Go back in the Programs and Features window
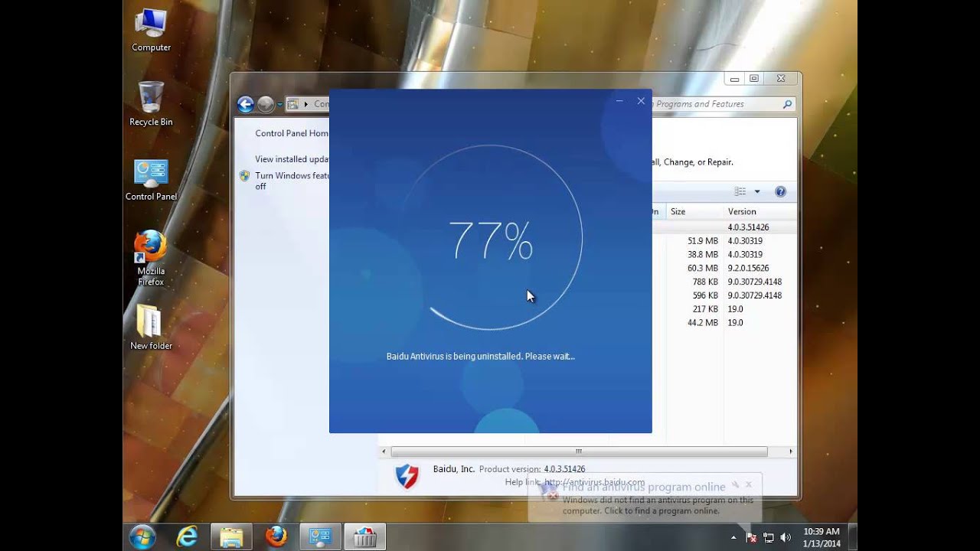Viewport: 980px width, 551px height. [x=245, y=104]
